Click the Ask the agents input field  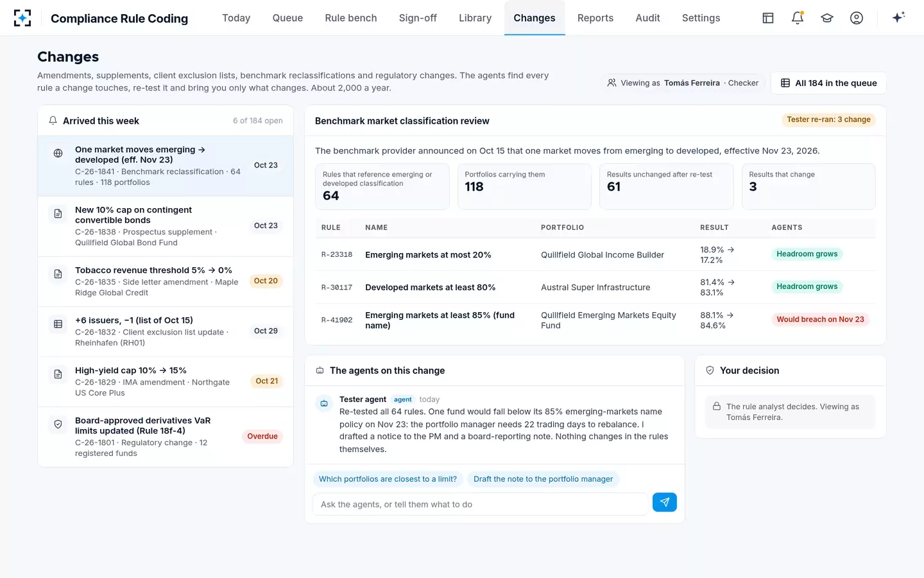[x=480, y=504]
